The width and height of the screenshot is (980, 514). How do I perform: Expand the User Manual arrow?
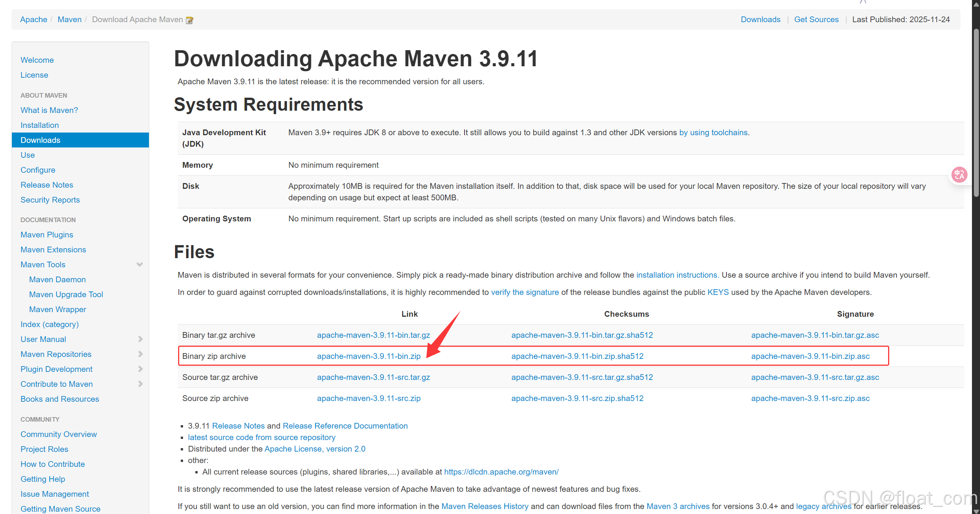tap(140, 339)
